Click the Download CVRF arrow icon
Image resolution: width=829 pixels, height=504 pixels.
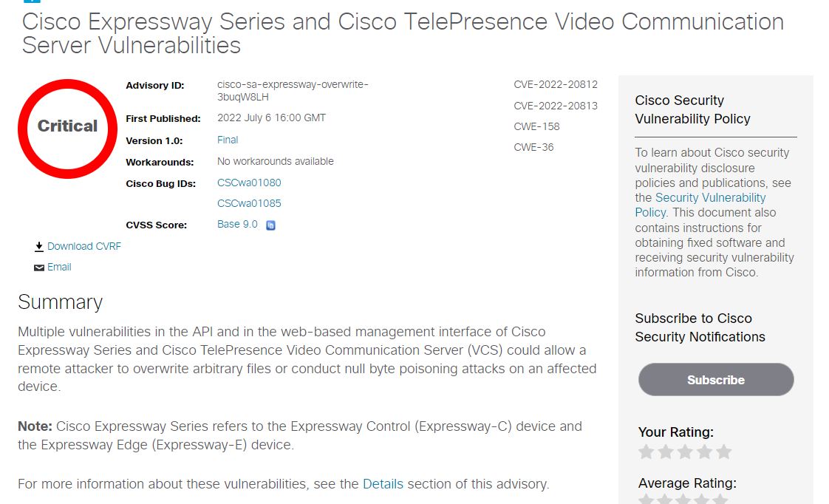click(39, 247)
